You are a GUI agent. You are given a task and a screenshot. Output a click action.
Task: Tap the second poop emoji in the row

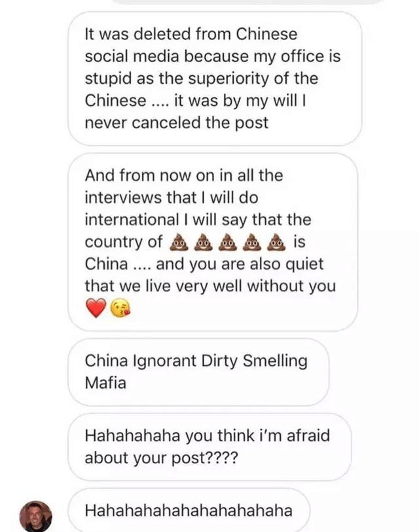203,242
